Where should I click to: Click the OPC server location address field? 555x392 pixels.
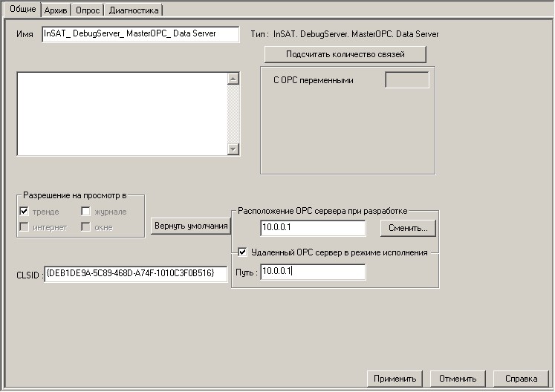pos(313,228)
